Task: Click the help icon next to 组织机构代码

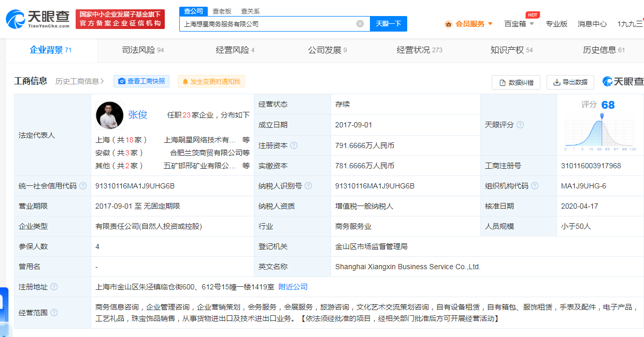Action: coord(535,186)
